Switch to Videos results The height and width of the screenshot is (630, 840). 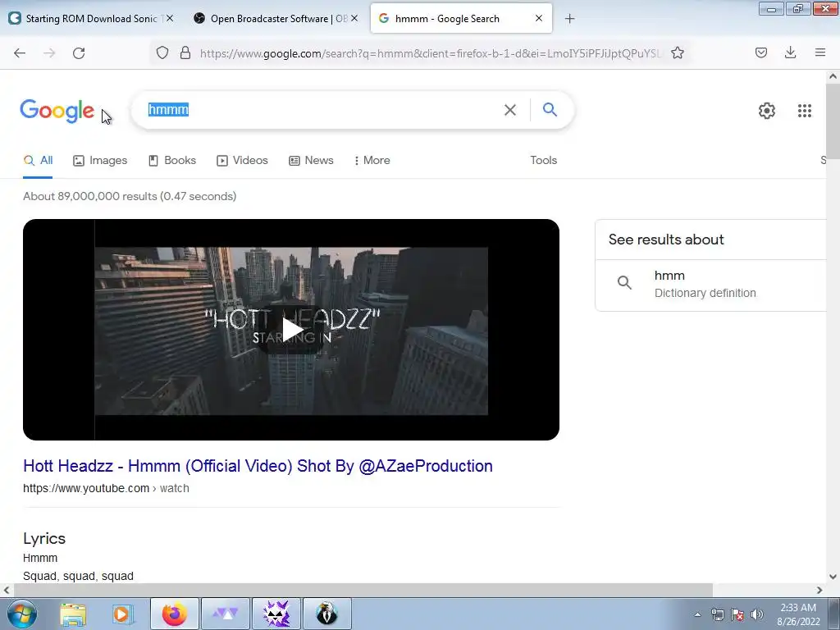[x=242, y=160]
